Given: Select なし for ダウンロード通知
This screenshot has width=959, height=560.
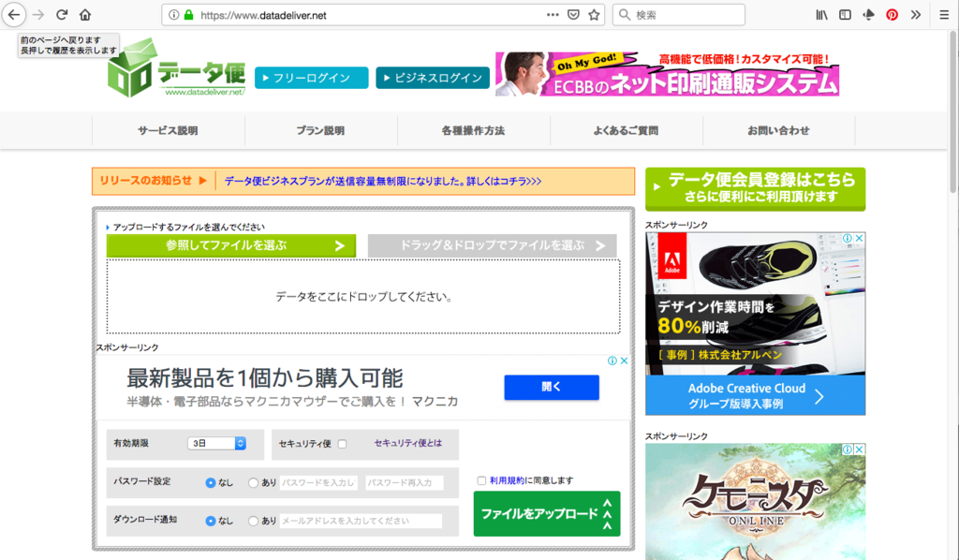Looking at the screenshot, I should [211, 521].
